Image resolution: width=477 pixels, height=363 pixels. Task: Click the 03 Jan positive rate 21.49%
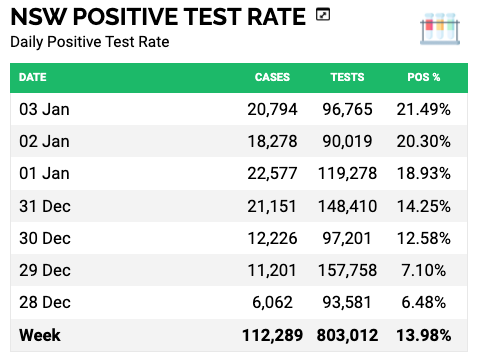(424, 109)
